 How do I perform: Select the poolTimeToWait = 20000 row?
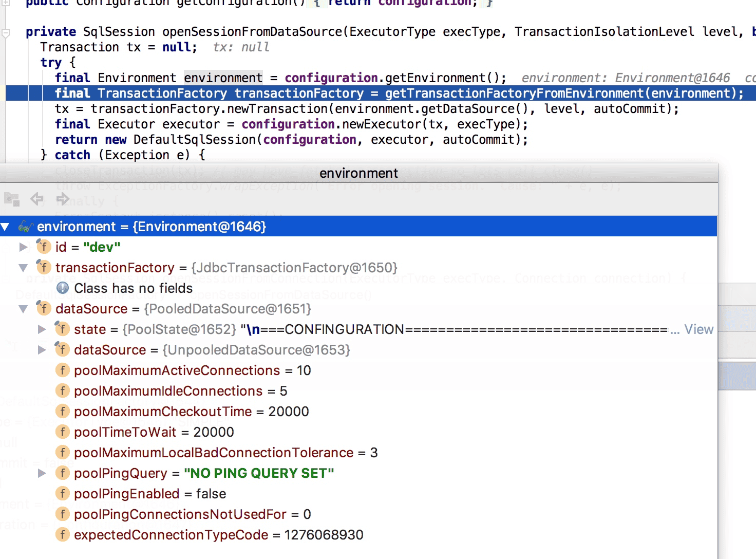[358, 432]
